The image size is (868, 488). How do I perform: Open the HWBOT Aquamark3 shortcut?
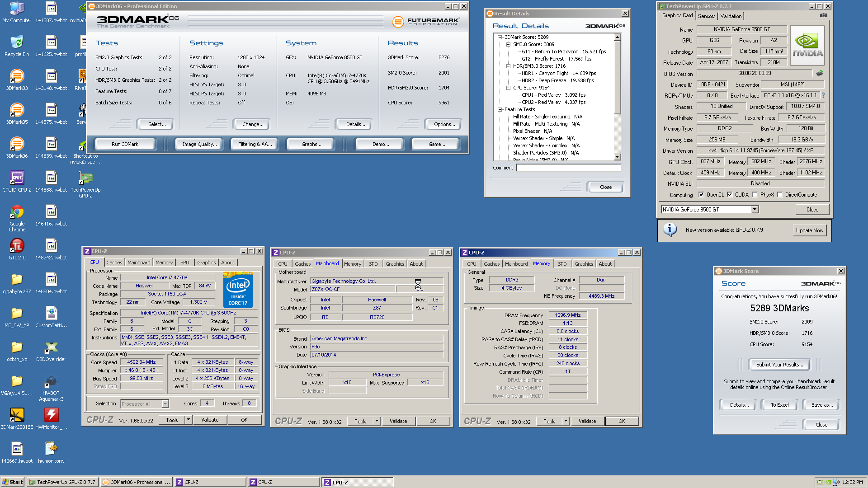[51, 388]
